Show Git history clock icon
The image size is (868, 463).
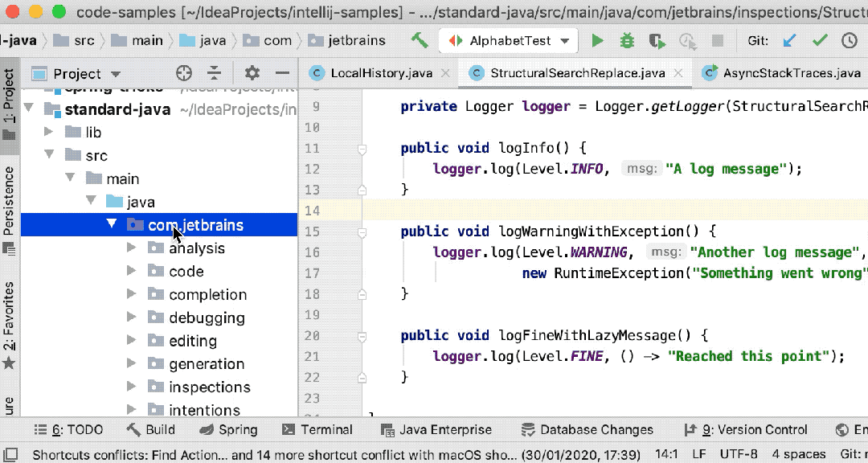[850, 40]
